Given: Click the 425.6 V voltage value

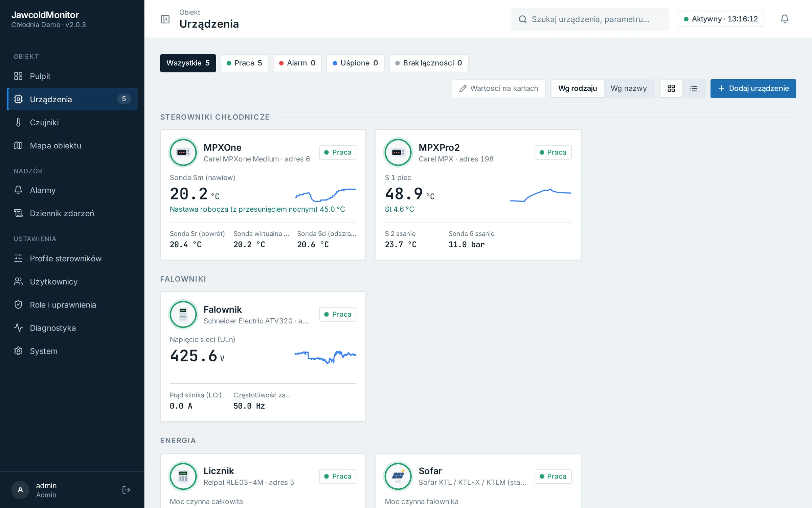Looking at the screenshot, I should pos(197,356).
